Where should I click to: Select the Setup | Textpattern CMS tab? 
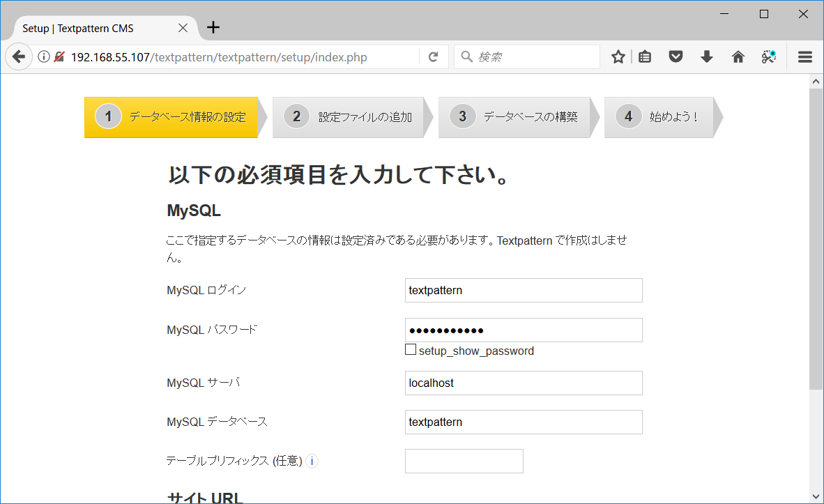[x=91, y=28]
